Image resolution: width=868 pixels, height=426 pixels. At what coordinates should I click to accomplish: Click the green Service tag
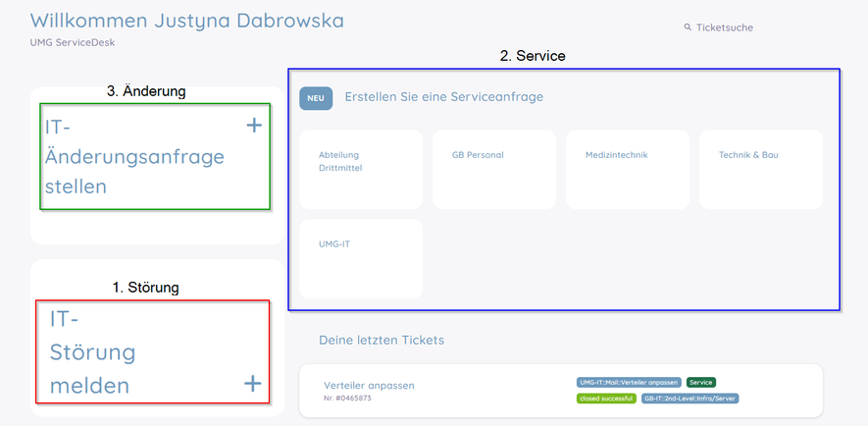click(x=700, y=382)
